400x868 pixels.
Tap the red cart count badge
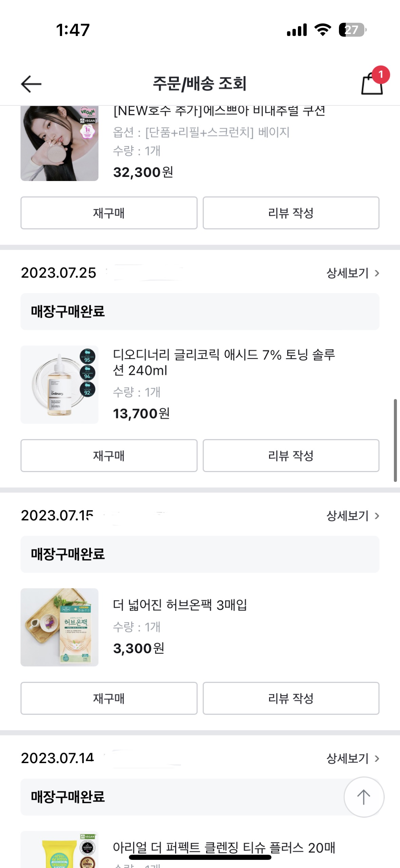381,74
